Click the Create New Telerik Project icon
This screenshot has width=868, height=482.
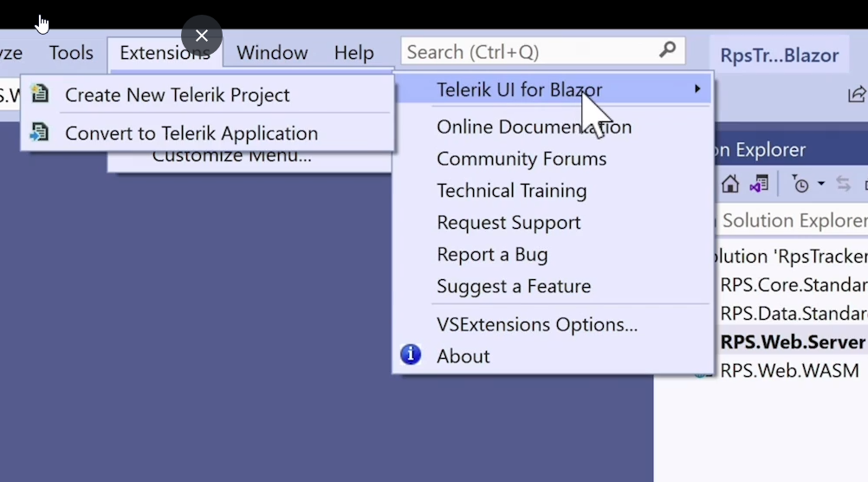click(39, 94)
